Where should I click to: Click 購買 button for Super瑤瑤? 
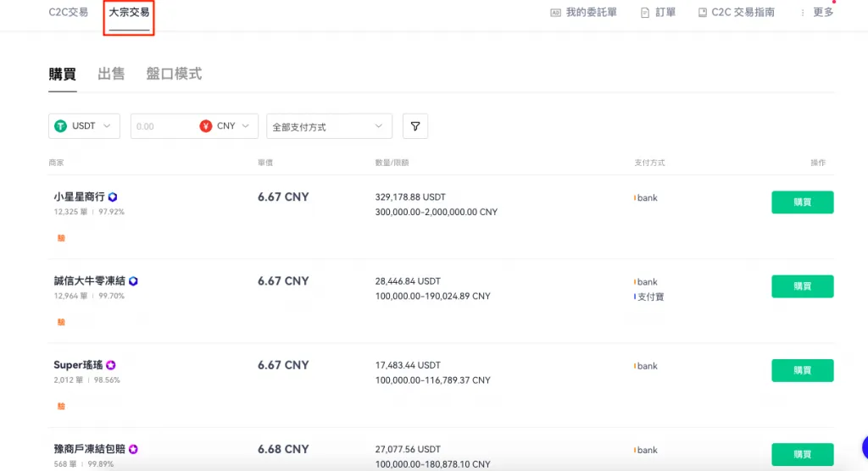click(802, 370)
